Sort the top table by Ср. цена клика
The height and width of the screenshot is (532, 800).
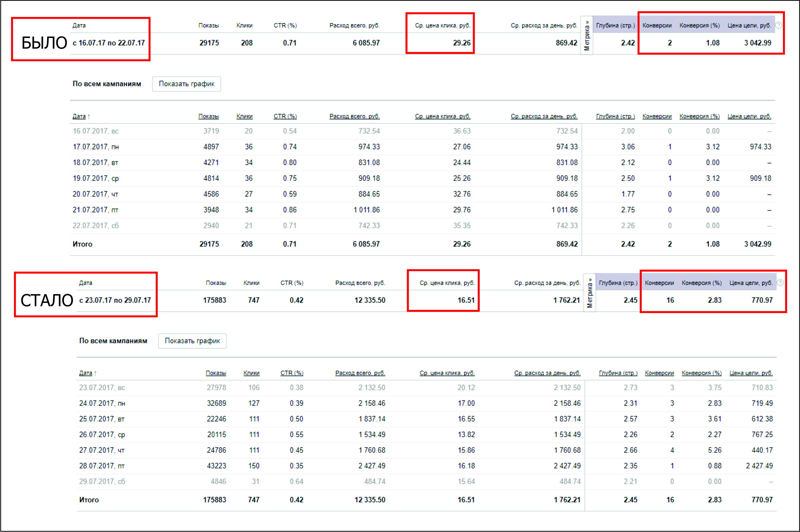tap(443, 116)
